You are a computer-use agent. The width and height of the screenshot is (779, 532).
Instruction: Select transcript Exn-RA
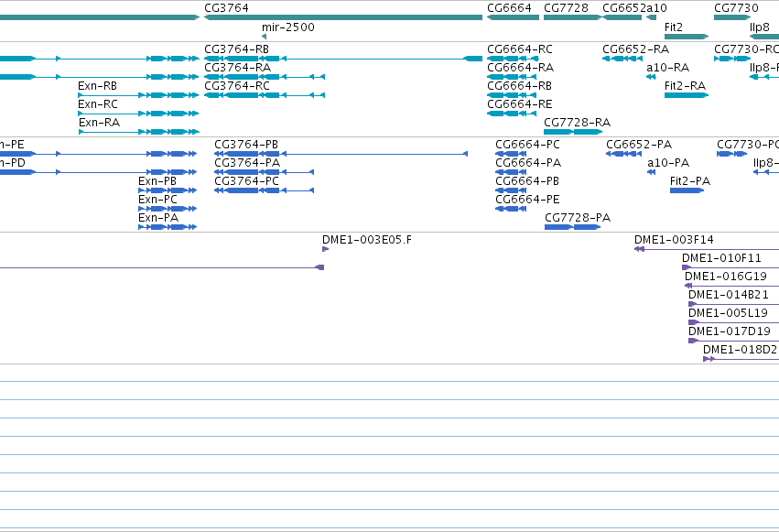138,132
